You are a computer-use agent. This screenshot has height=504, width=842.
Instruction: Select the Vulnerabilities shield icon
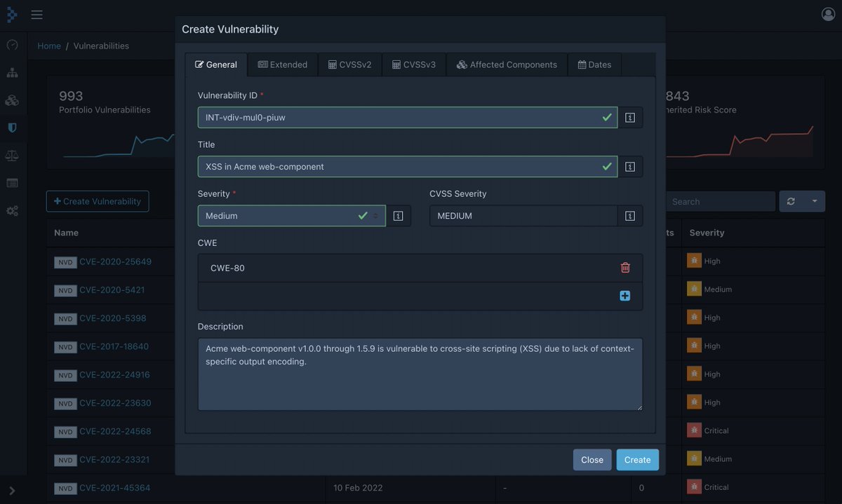click(11, 127)
